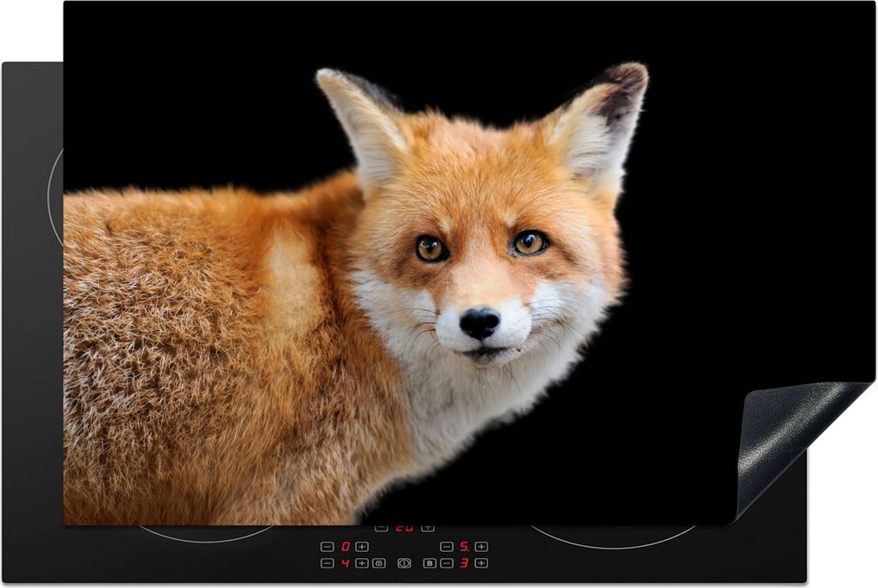
Task: Raise the zone showing 5
Action: point(481,547)
